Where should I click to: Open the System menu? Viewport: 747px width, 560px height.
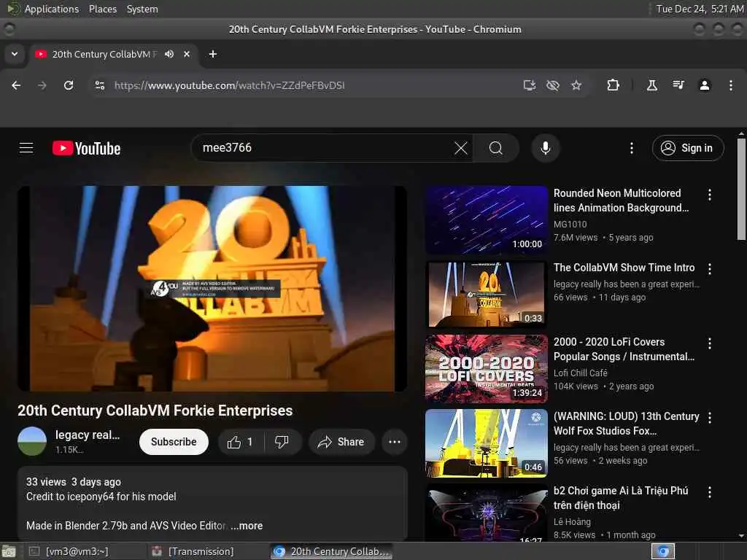(x=142, y=9)
